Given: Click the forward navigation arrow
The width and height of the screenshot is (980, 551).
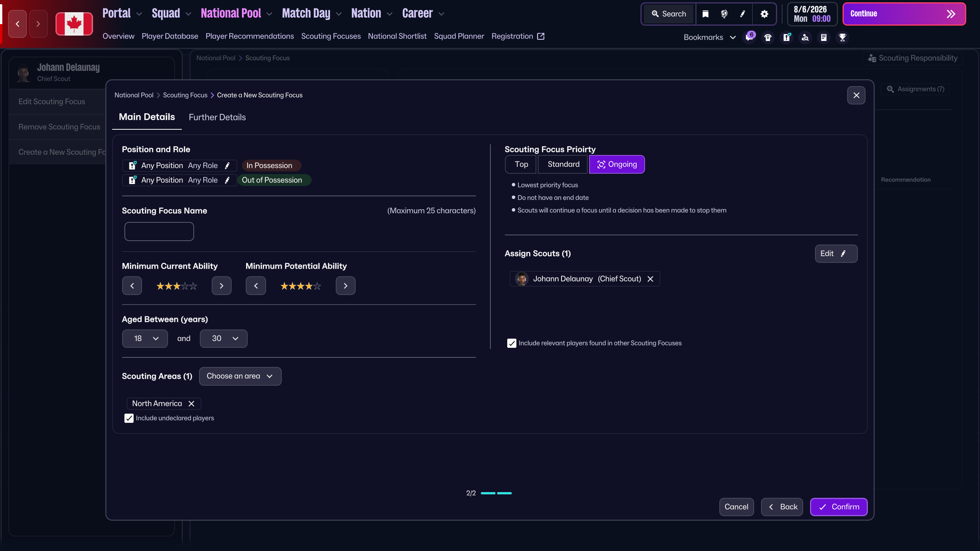Looking at the screenshot, I should click(38, 24).
